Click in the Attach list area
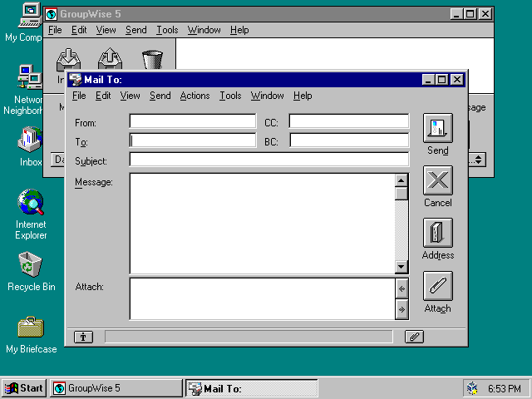Viewport: 532px width, 399px height. tap(262, 299)
